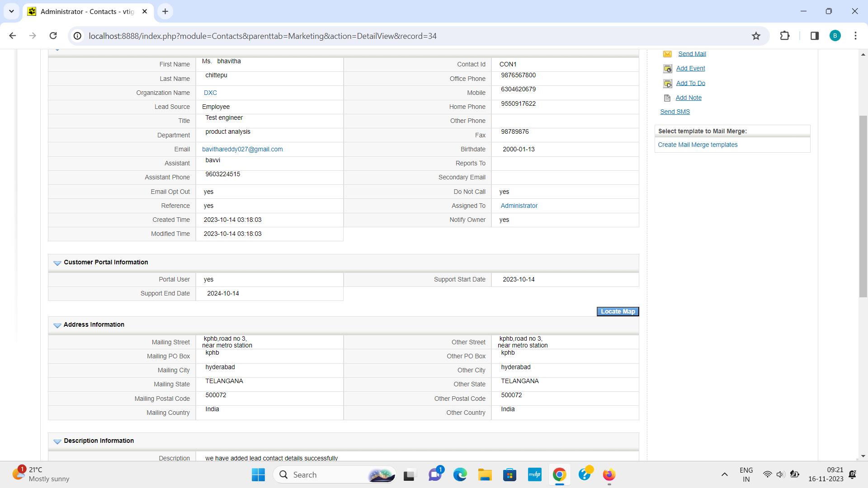This screenshot has width=868, height=488.
Task: Collapse the Customer Portal Information section
Action: 57,263
